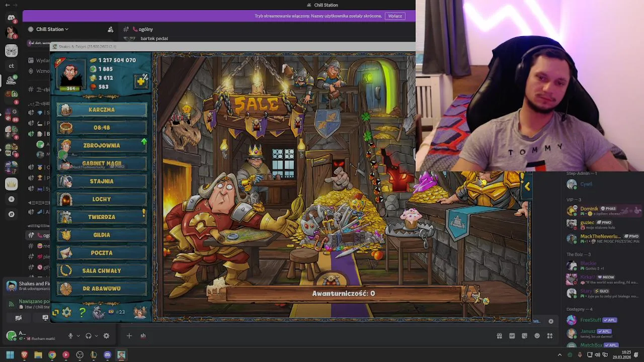
Task: Open the Sala Chwały hall of fame
Action: pos(102,270)
